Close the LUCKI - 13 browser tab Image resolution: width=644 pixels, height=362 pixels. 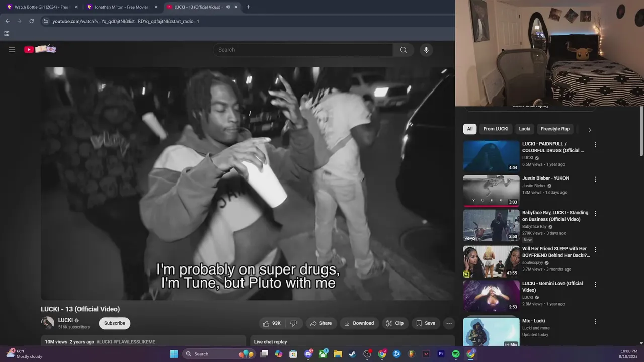pyautogui.click(x=236, y=7)
